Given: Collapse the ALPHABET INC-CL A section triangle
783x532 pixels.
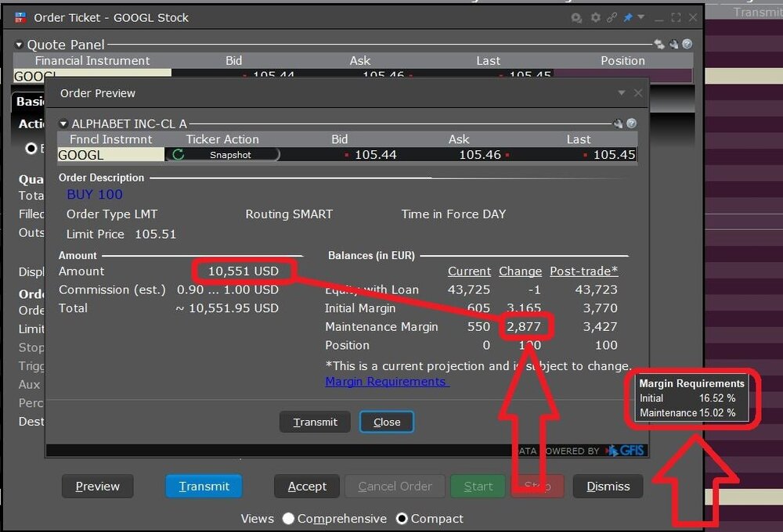Looking at the screenshot, I should pos(63,124).
